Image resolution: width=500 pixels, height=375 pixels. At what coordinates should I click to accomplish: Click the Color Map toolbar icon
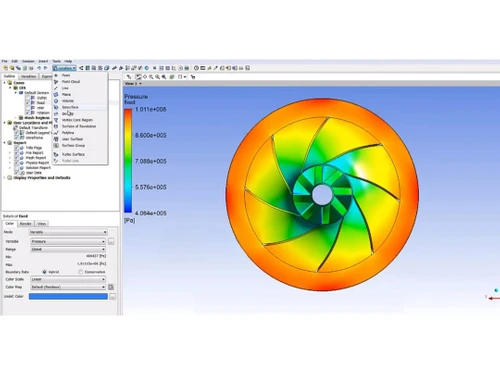pos(147,68)
